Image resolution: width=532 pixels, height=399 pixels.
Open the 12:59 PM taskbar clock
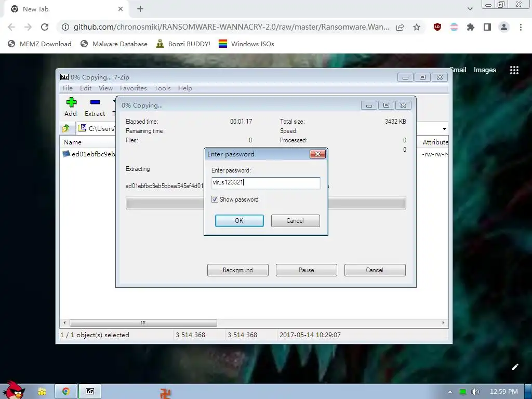pyautogui.click(x=504, y=392)
